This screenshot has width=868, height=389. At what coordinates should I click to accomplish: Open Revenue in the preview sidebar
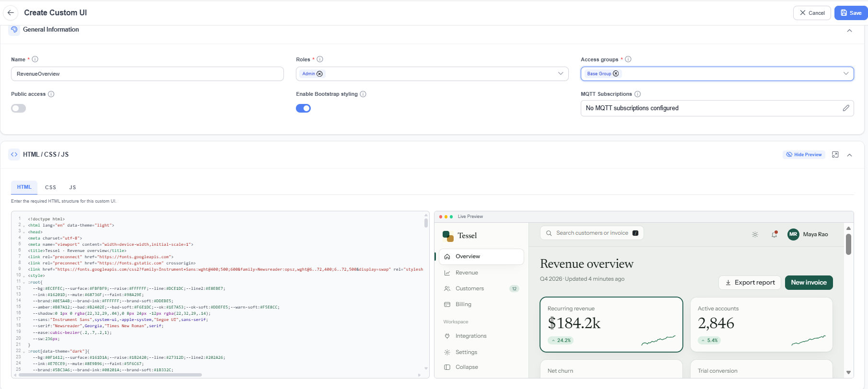tap(481, 273)
